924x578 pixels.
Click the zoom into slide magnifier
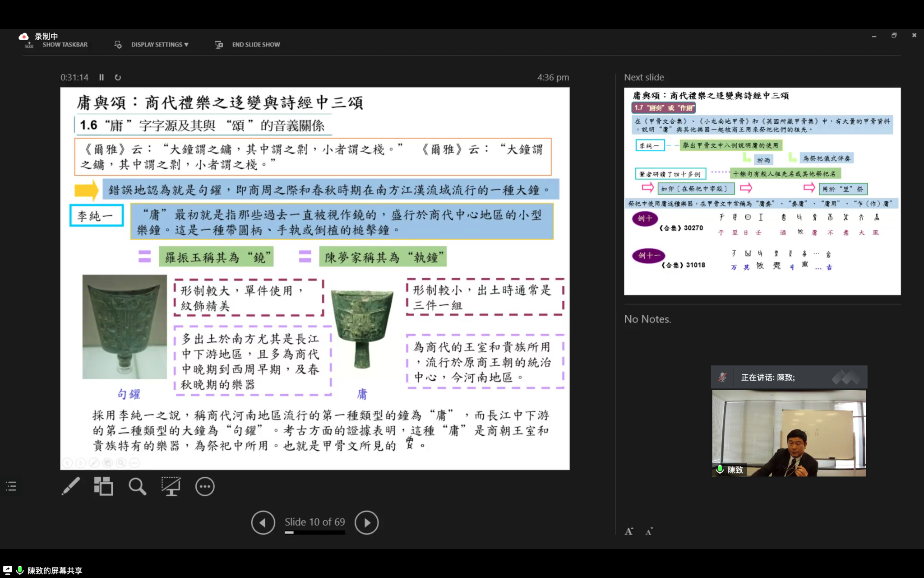tap(137, 486)
